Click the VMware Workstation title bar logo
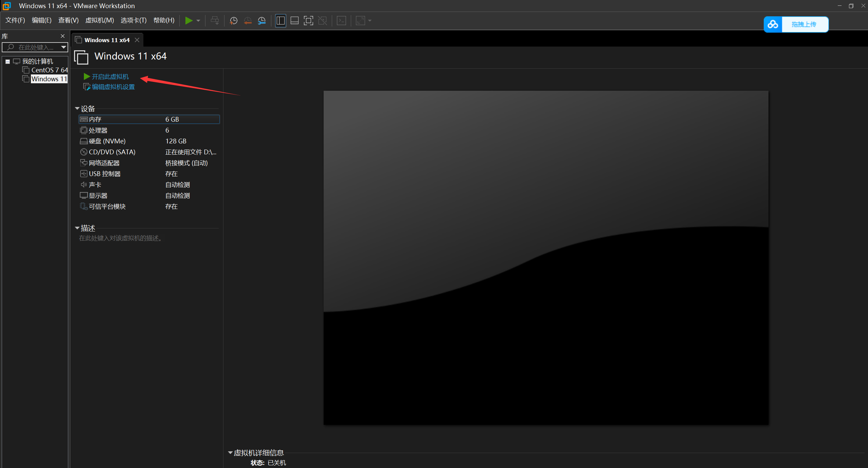This screenshot has height=468, width=868. 7,6
